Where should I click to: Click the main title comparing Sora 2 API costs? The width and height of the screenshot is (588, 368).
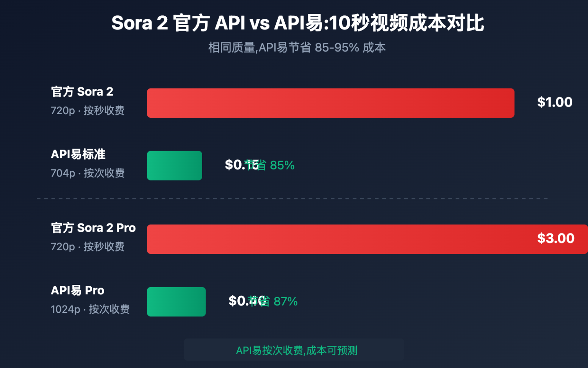[297, 23]
